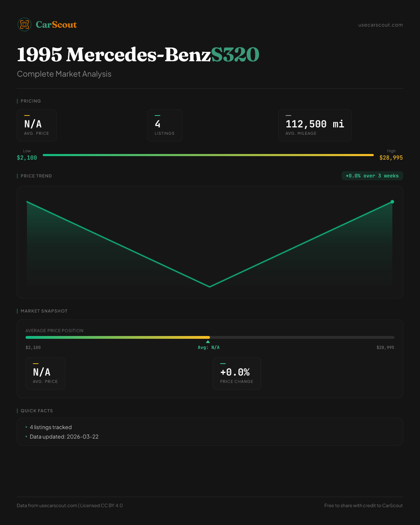Click the CarScout brand name
This screenshot has height=525, width=420.
(x=56, y=24)
